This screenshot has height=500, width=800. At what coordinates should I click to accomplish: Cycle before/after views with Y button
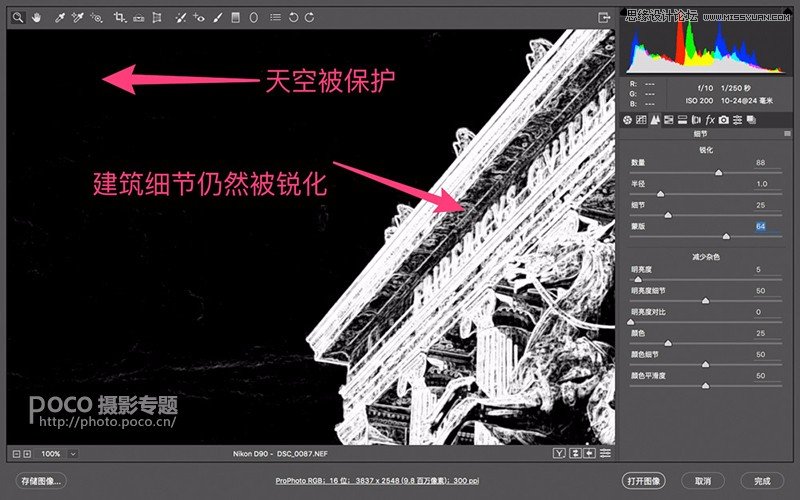(560, 453)
